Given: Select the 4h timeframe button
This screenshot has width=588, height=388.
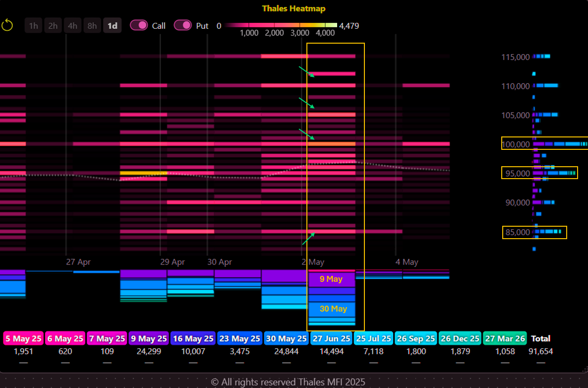Looking at the screenshot, I should pos(72,25).
